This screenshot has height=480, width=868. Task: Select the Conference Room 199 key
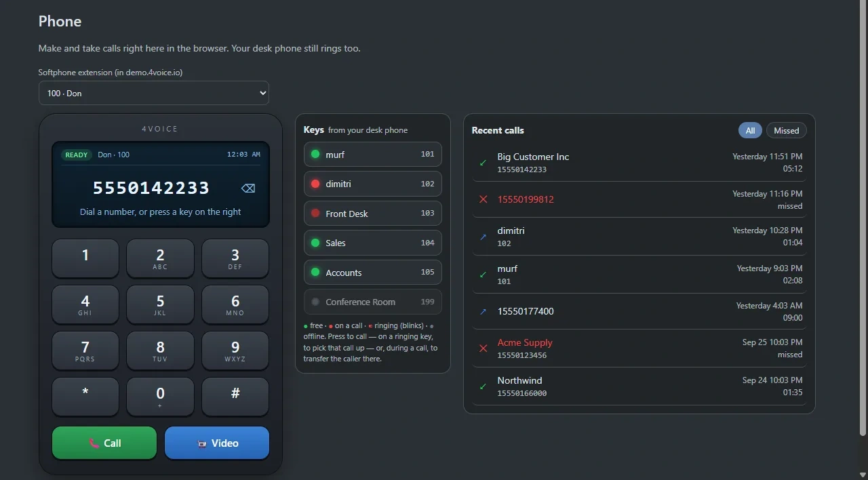(x=373, y=302)
